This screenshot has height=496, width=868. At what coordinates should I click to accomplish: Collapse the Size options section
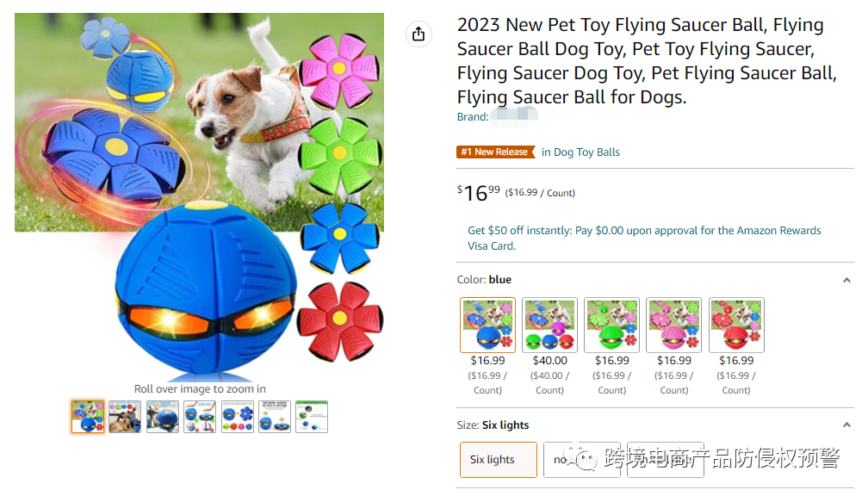point(846,425)
